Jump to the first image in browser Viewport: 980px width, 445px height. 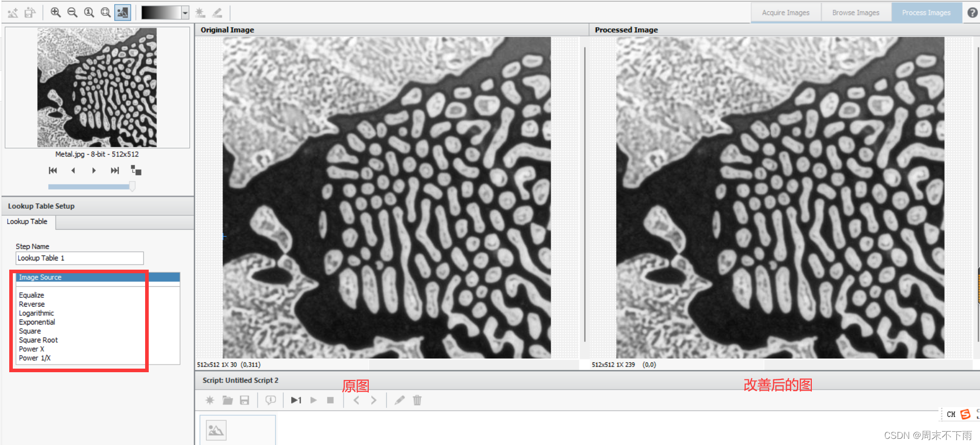(x=53, y=170)
